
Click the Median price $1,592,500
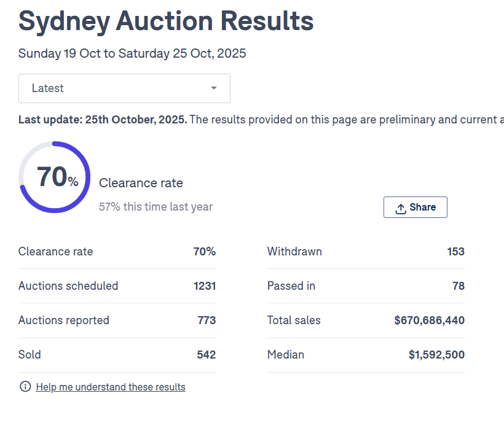(x=436, y=355)
